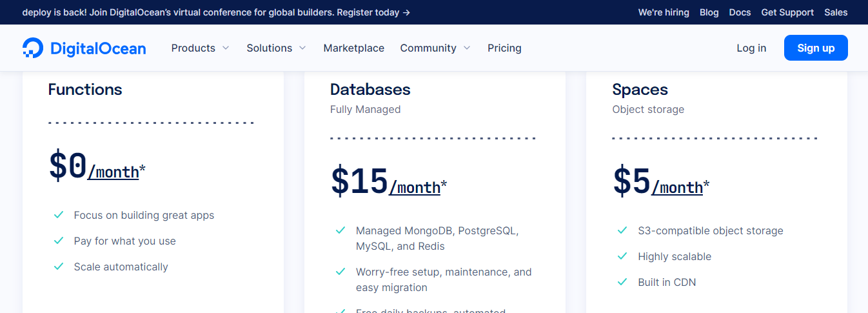Click the Highly scalable feature text
The image size is (868, 313).
point(675,256)
